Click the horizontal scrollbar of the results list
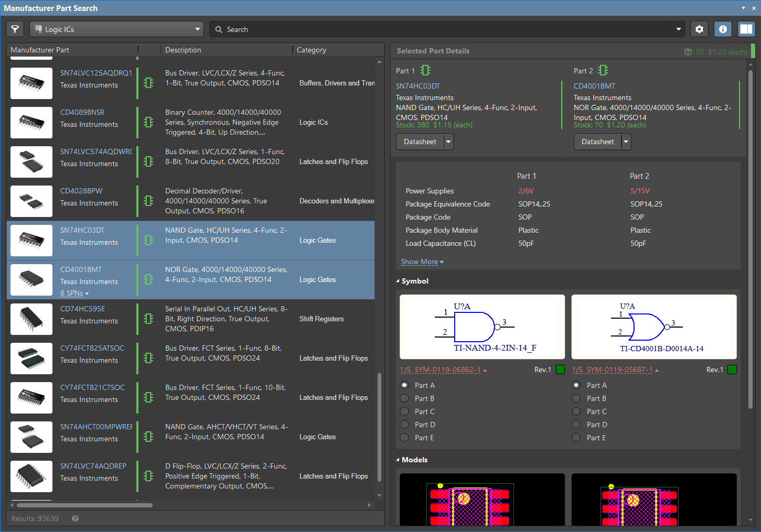The image size is (761, 532). [x=84, y=505]
